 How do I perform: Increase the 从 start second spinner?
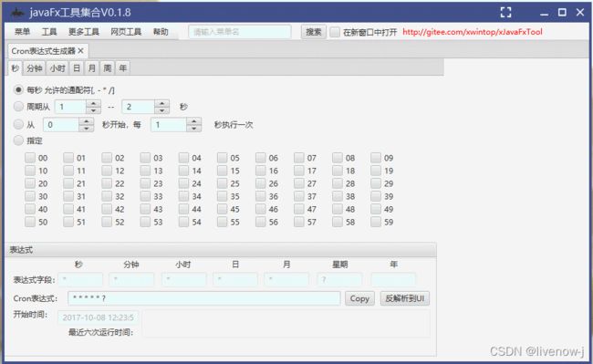tap(87, 121)
